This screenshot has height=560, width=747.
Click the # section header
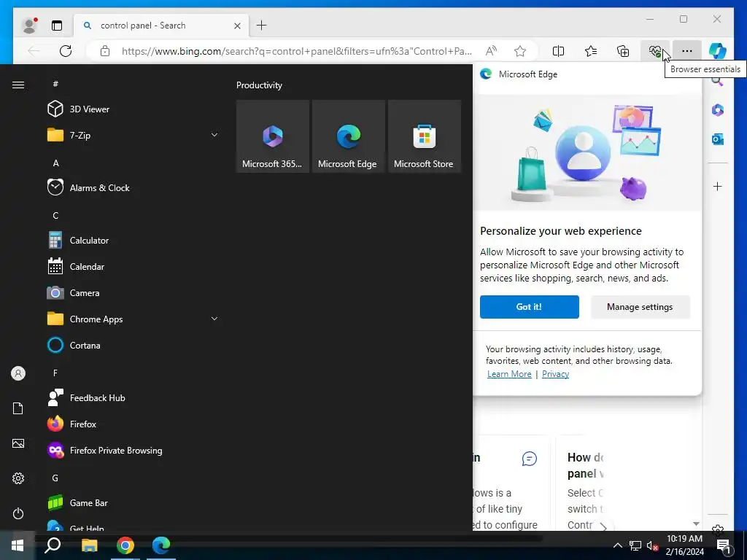click(55, 84)
